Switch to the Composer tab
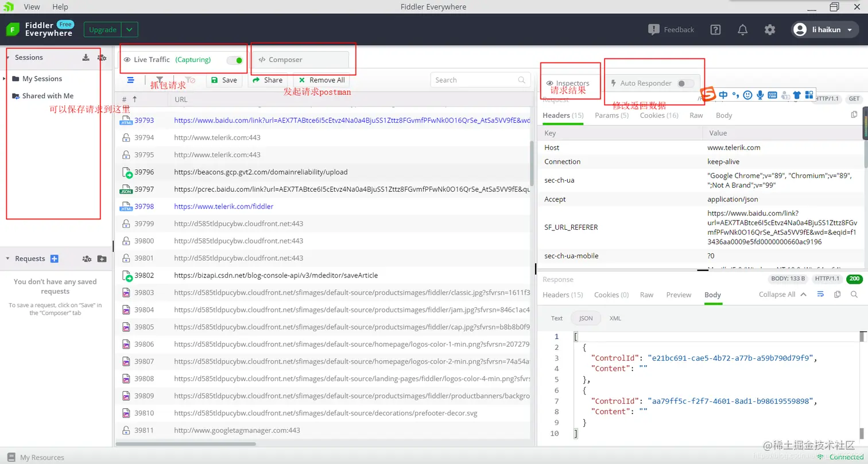The width and height of the screenshot is (868, 464). coord(300,60)
